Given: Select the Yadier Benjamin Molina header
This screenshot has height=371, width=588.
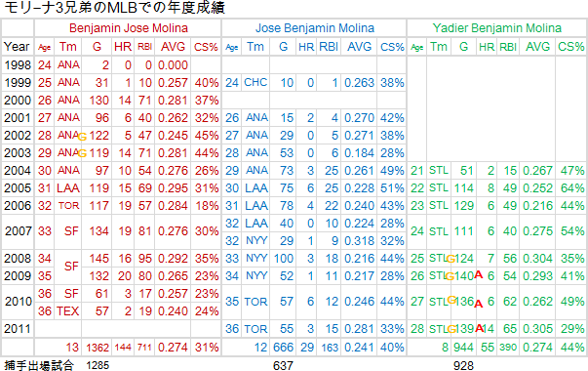Looking at the screenshot, I should point(497,28).
